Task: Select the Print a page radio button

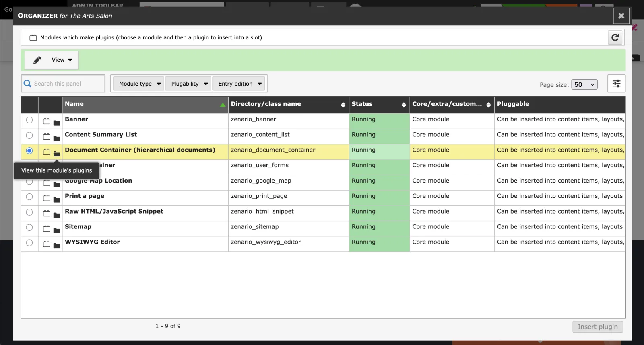Action: point(29,197)
